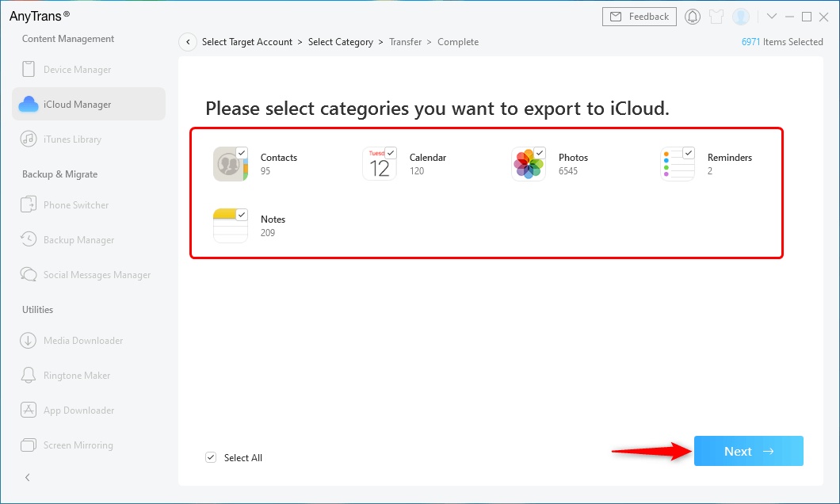Click the Social Messages Manager icon
The width and height of the screenshot is (840, 504).
point(29,275)
